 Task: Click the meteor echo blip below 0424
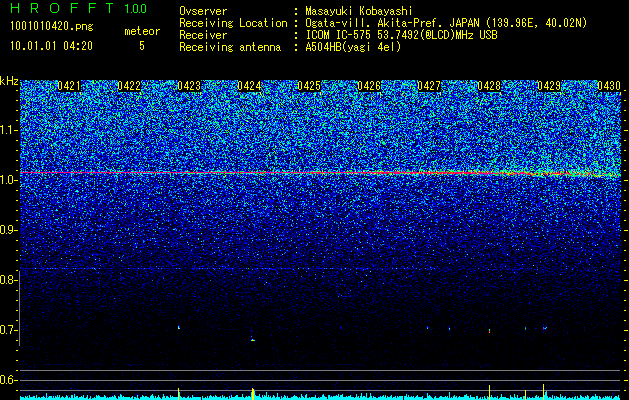click(253, 340)
